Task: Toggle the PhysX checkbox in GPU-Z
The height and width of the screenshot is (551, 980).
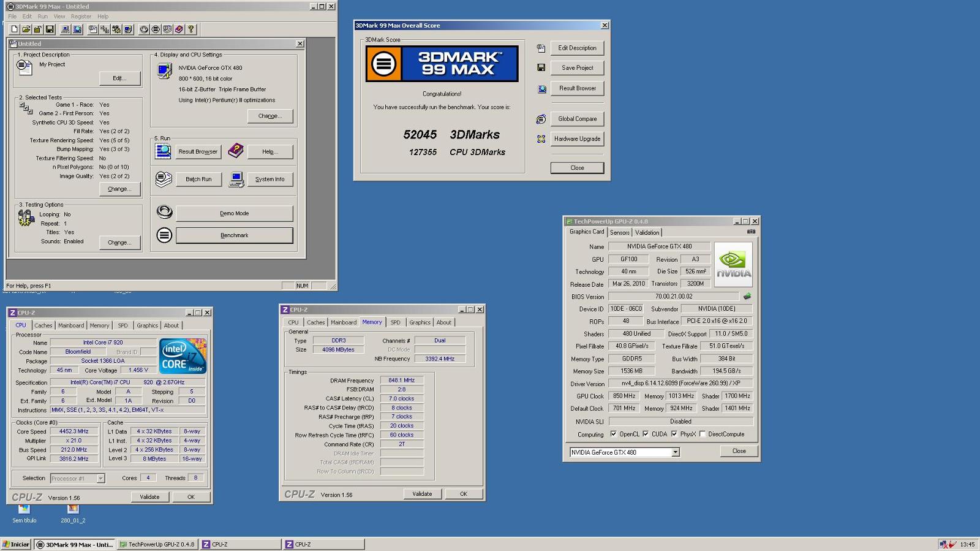Action: click(x=674, y=434)
